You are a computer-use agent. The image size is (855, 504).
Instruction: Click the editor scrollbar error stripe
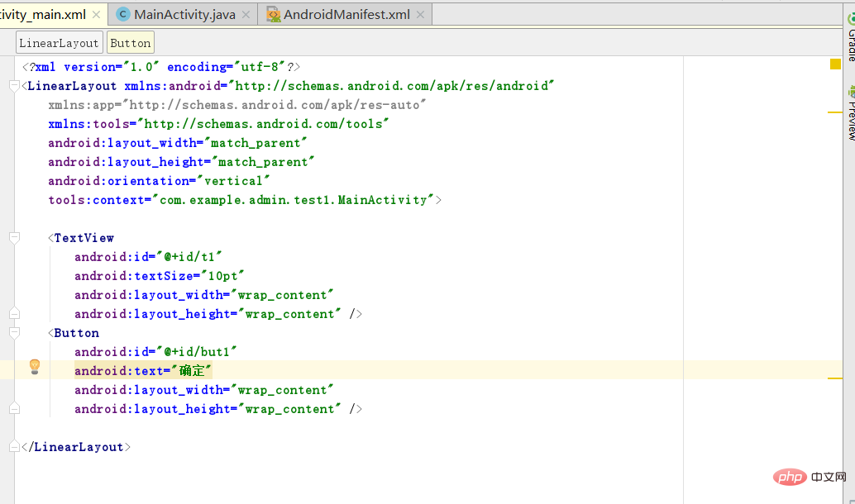[834, 248]
